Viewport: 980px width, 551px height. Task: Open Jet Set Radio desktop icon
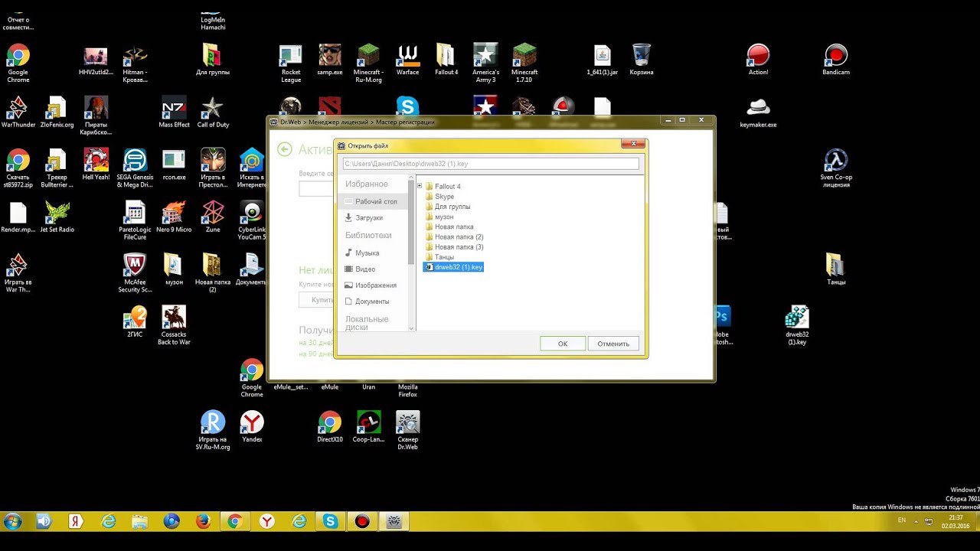57,217
